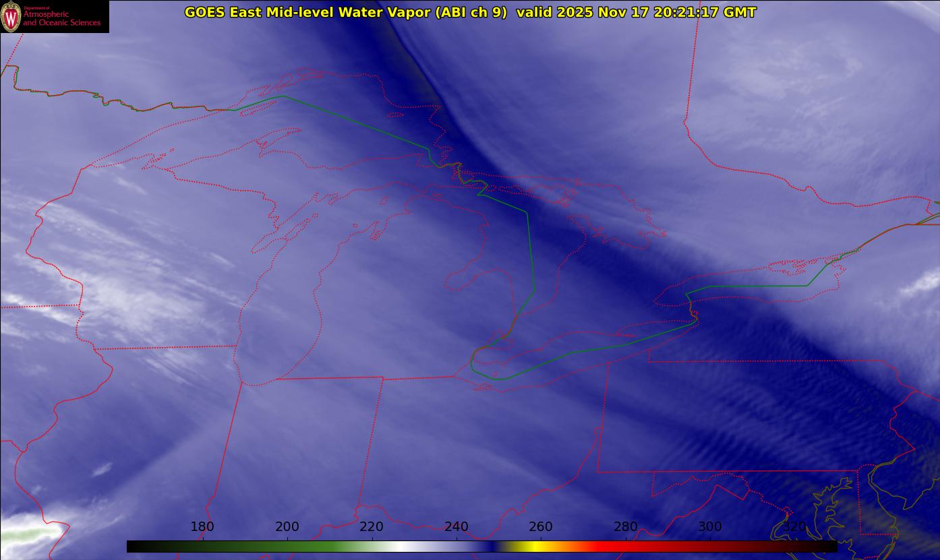This screenshot has width=940, height=560.
Task: Click the "200" color scale label
Action: 287,527
